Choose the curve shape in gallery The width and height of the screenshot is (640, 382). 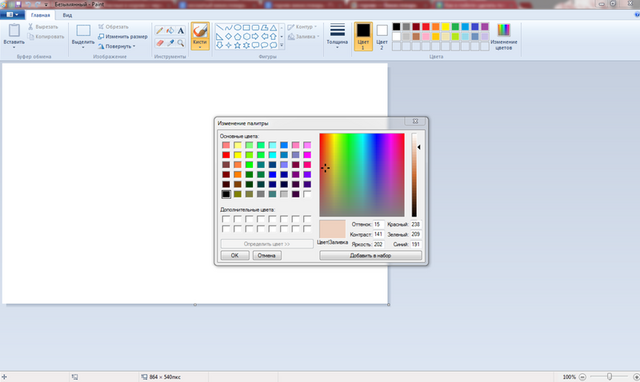pos(229,28)
